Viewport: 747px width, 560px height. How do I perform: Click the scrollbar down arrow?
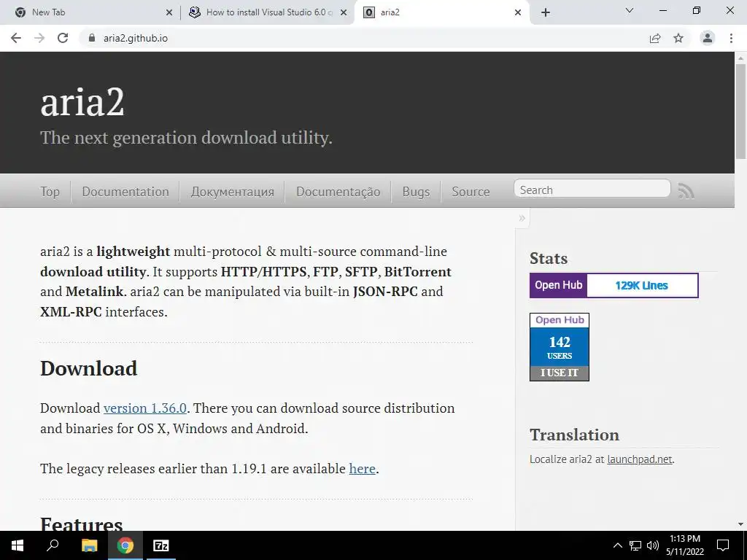(x=740, y=524)
